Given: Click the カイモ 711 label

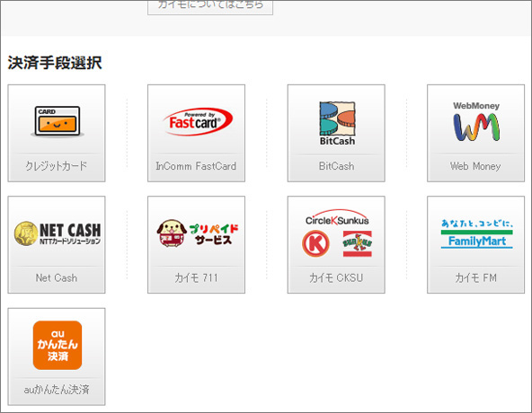Looking at the screenshot, I should tap(196, 277).
